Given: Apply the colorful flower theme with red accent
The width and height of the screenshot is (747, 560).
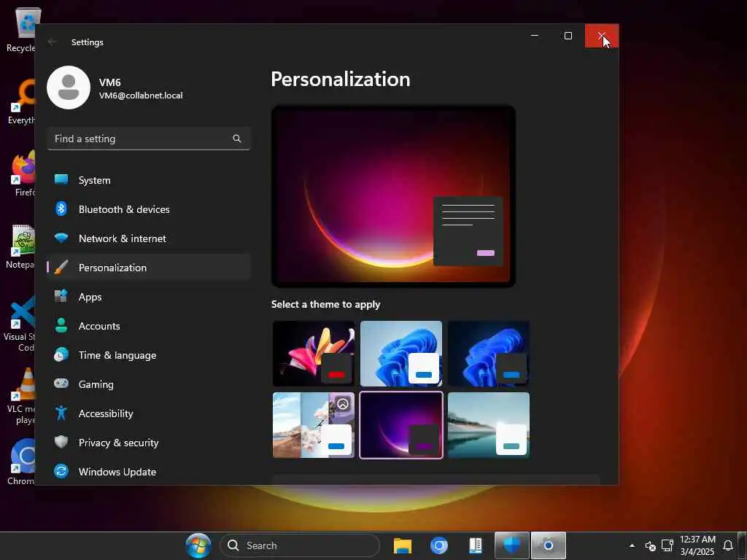Looking at the screenshot, I should click(x=314, y=354).
